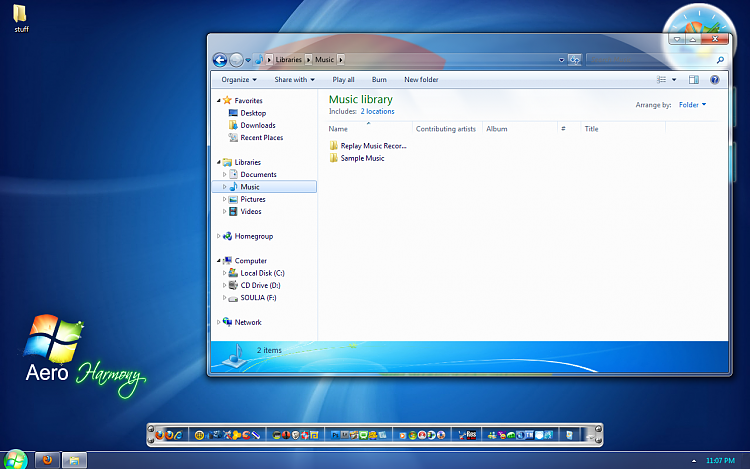Image resolution: width=750 pixels, height=469 pixels.
Task: Open Desktop under Favorites
Action: point(247,113)
